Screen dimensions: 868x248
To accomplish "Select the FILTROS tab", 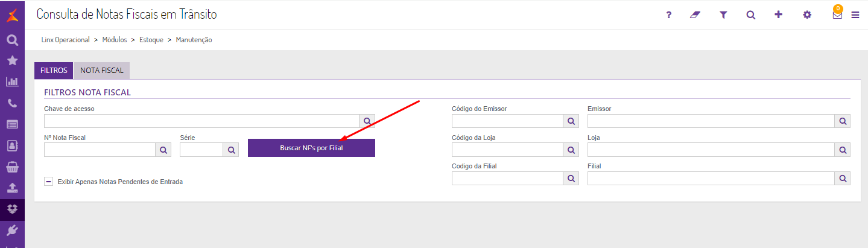I will (54, 71).
